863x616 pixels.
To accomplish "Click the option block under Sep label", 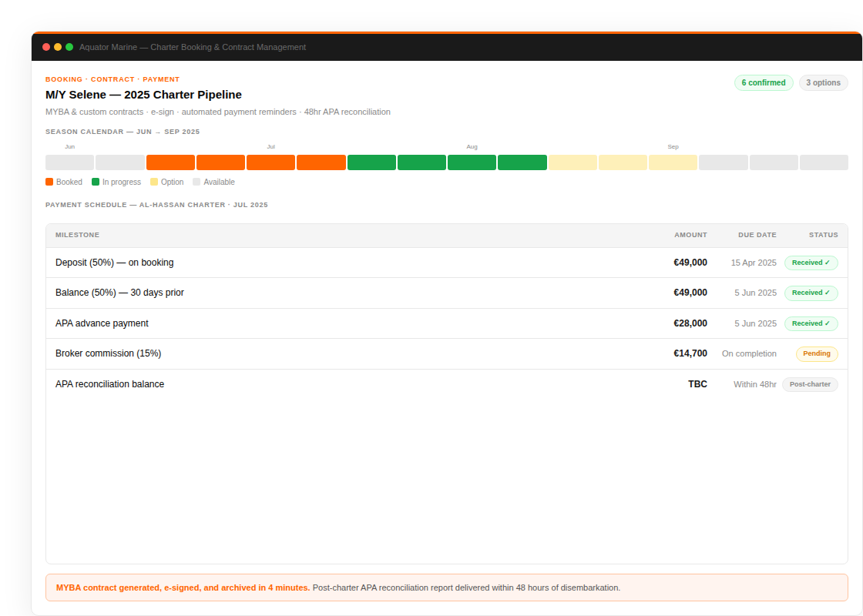I will pyautogui.click(x=673, y=162).
